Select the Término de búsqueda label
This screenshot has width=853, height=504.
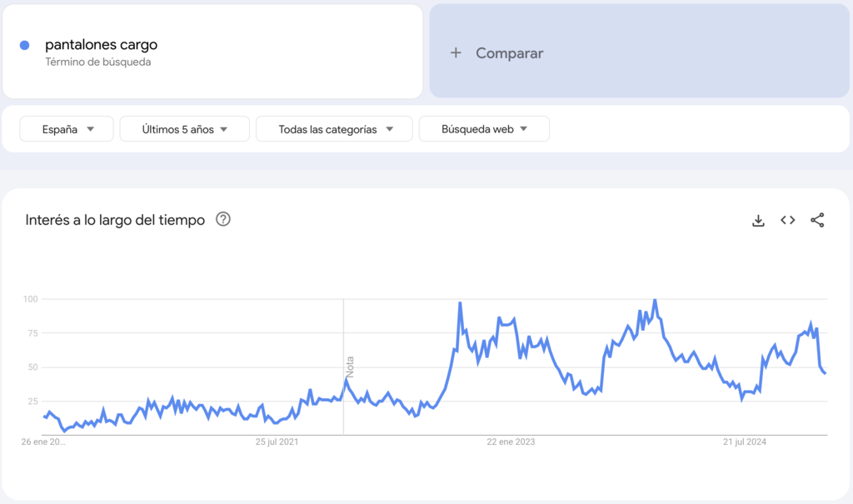pyautogui.click(x=101, y=61)
